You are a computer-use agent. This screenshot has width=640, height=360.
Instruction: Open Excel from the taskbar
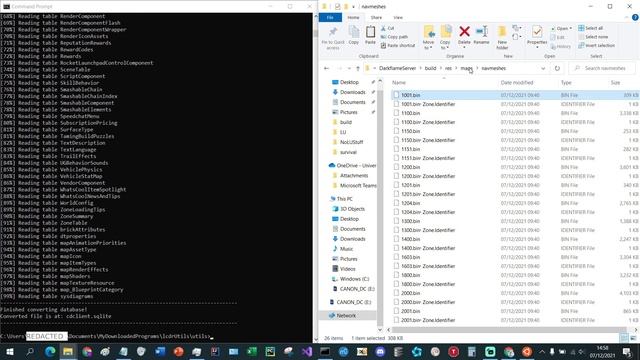252,351
